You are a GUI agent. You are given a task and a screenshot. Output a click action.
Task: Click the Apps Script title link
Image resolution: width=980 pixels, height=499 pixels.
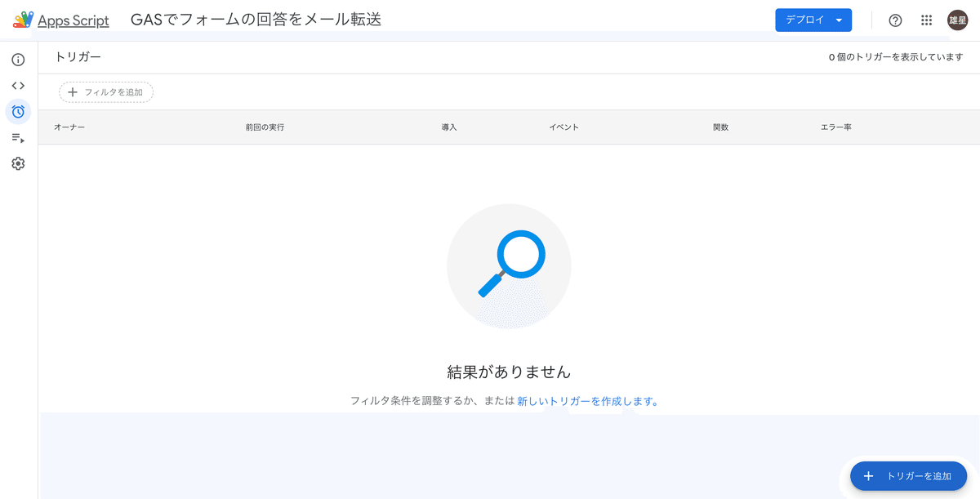(73, 20)
